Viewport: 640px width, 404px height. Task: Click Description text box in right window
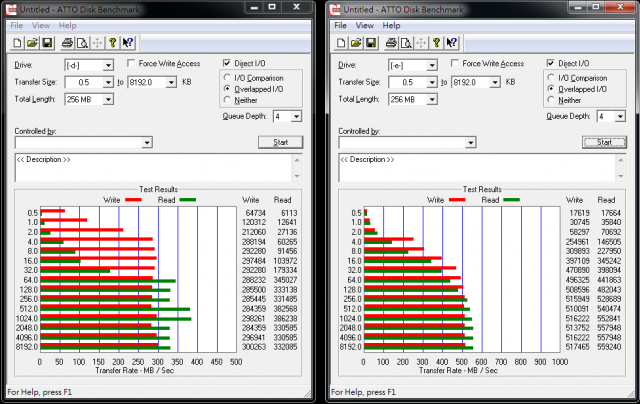pos(477,168)
